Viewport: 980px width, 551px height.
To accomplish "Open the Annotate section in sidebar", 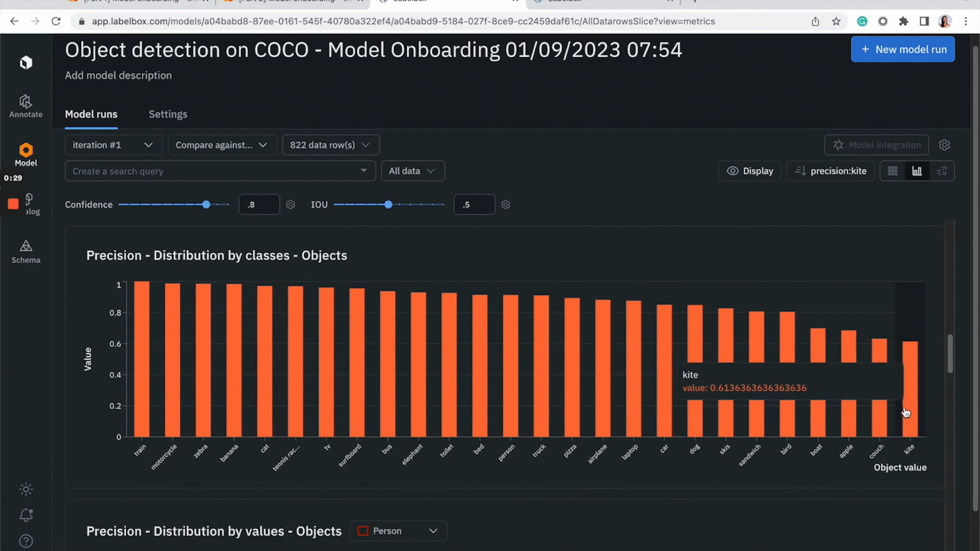I will [26, 106].
